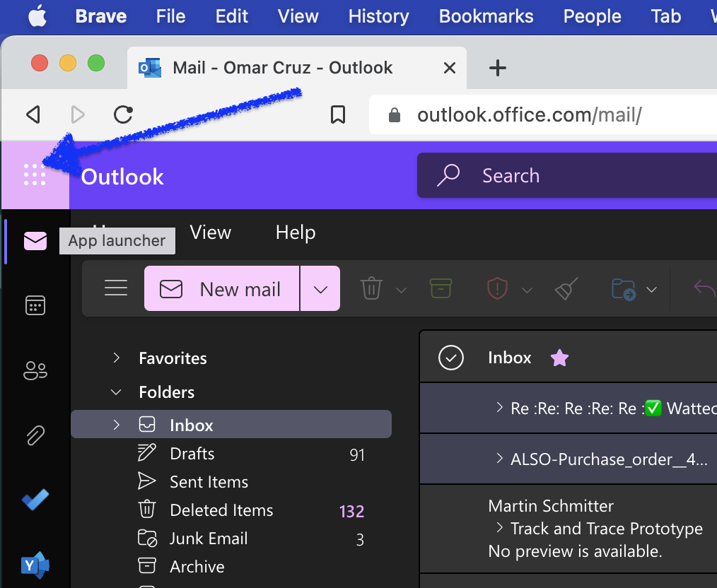Click the Archive box toolbar icon

(x=441, y=289)
